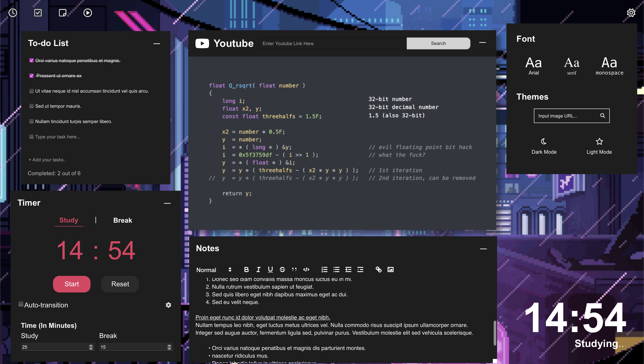Viewport: 644px width, 364px height.
Task: Click the link insertion icon in Notes
Action: click(378, 269)
